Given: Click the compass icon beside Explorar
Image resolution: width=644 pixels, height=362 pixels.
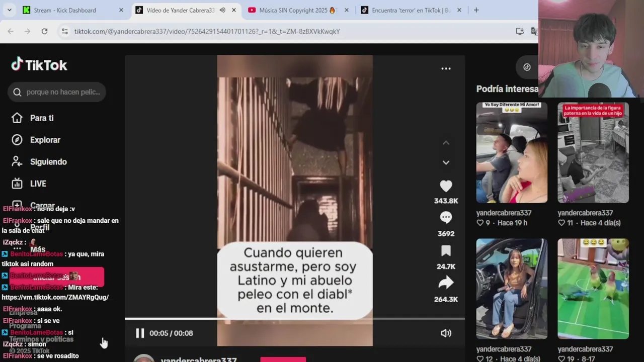Looking at the screenshot, I should pyautogui.click(x=17, y=140).
